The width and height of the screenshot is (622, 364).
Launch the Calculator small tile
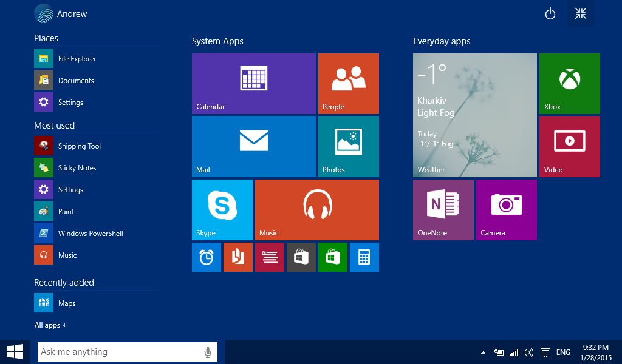click(364, 257)
